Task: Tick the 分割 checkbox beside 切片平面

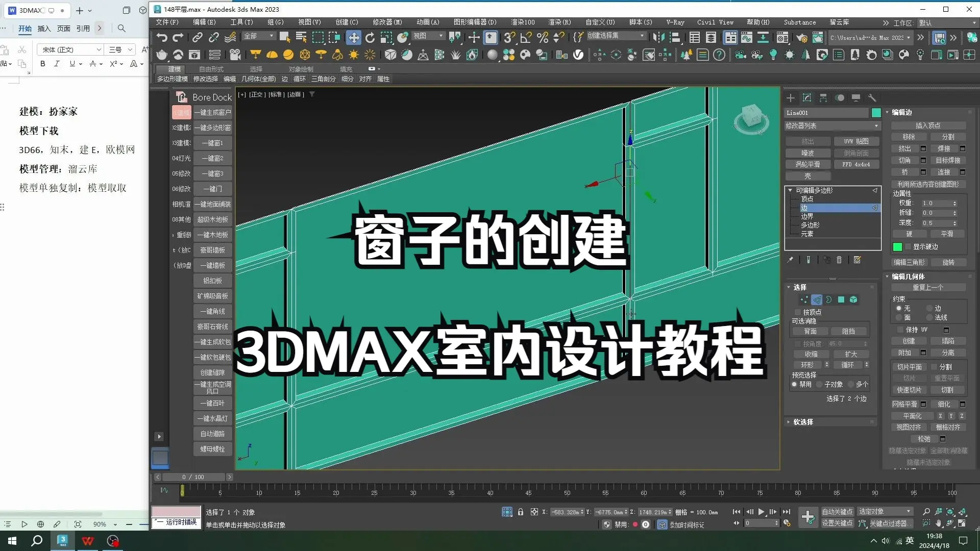Action: click(935, 367)
